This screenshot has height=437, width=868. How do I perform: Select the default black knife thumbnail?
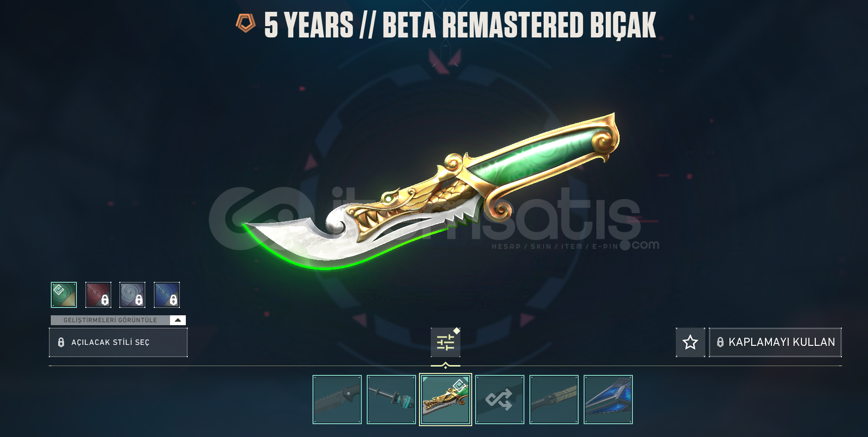pos(337,400)
